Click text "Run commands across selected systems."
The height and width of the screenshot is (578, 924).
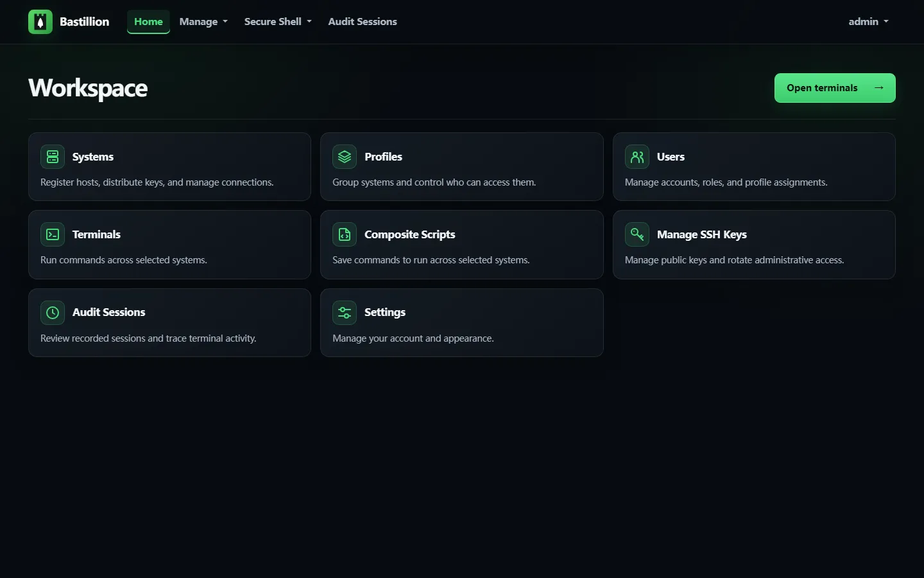pyautogui.click(x=124, y=260)
